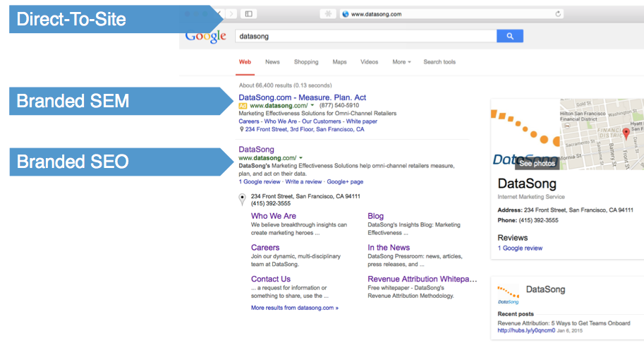Reload page using address bar refresh icon
The image size is (644, 343).
pyautogui.click(x=558, y=14)
